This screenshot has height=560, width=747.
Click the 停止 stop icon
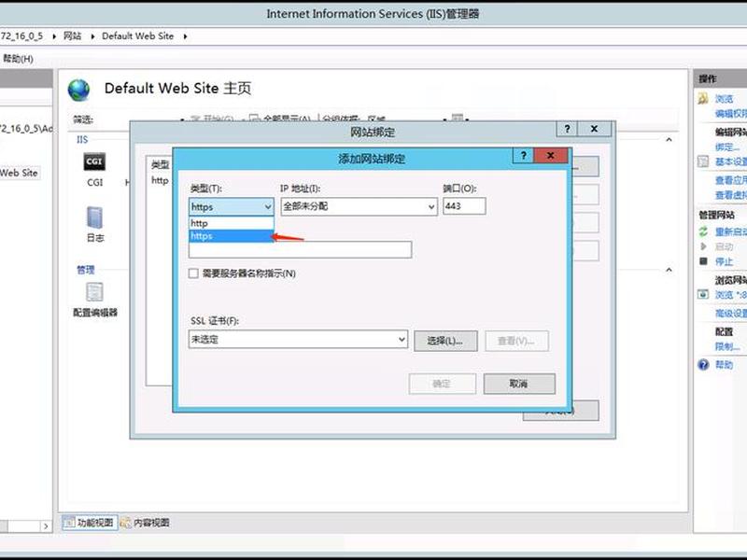click(703, 261)
